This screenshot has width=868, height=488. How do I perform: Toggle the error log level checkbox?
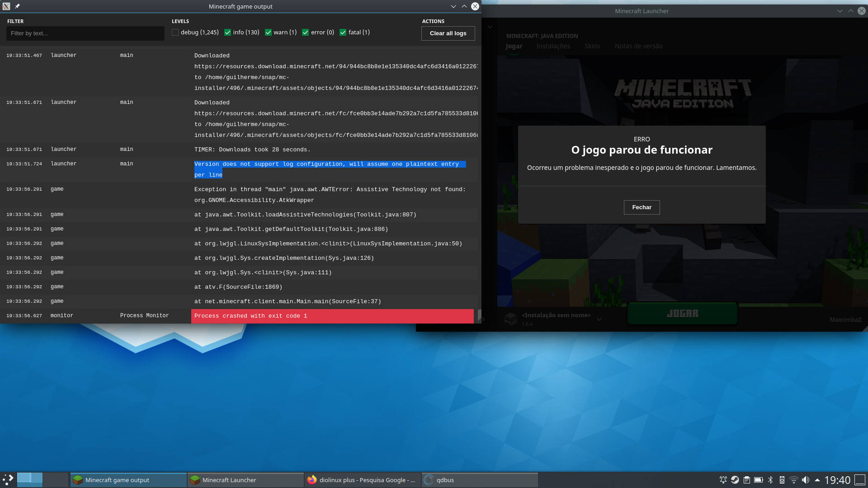(x=306, y=33)
